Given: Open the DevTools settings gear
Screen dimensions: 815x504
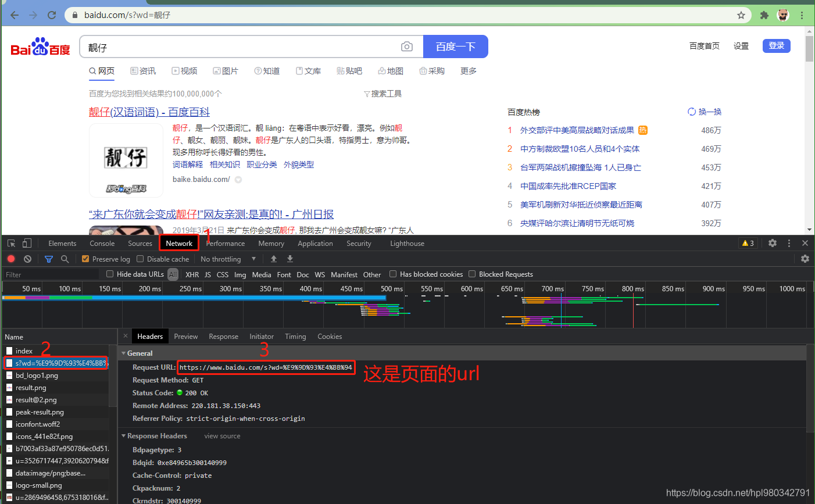Looking at the screenshot, I should tap(773, 243).
